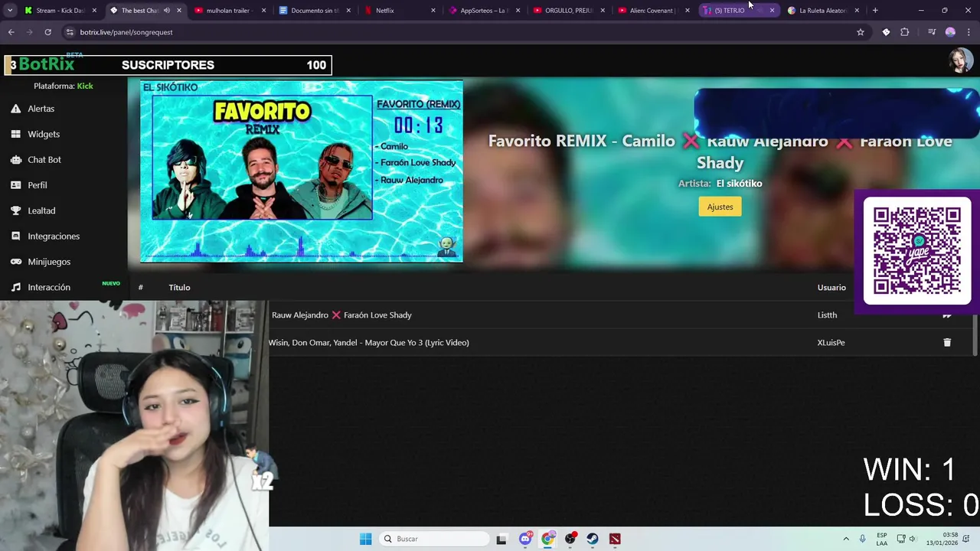This screenshot has height=551, width=980.
Task: Open Minijuegos in the sidebar
Action: coord(49,262)
